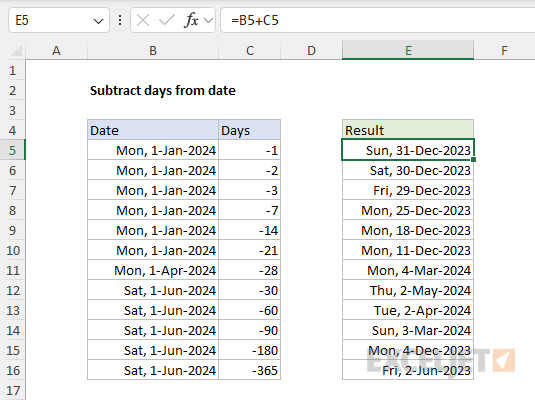Viewport: 535px width, 400px height.
Task: Select Days cell with -7
Action: point(250,210)
